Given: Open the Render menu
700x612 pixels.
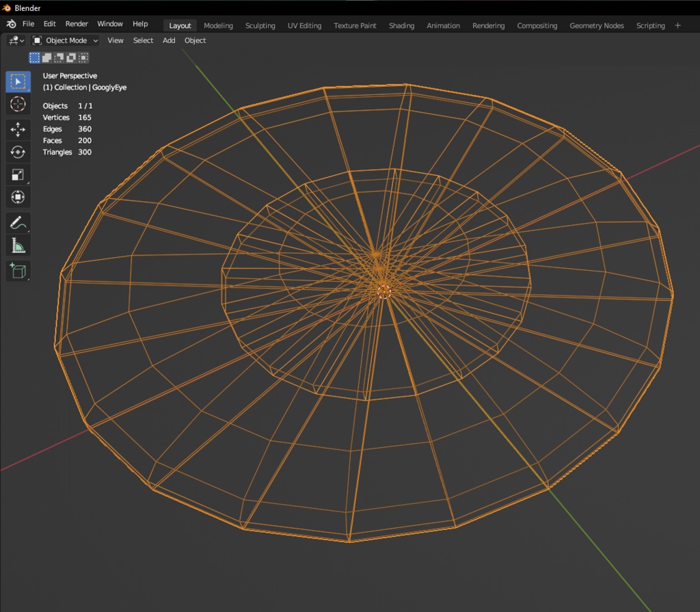Looking at the screenshot, I should [77, 24].
